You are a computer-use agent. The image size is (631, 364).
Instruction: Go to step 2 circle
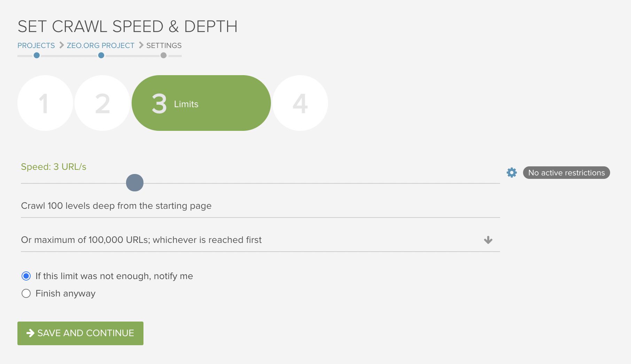pyautogui.click(x=102, y=103)
